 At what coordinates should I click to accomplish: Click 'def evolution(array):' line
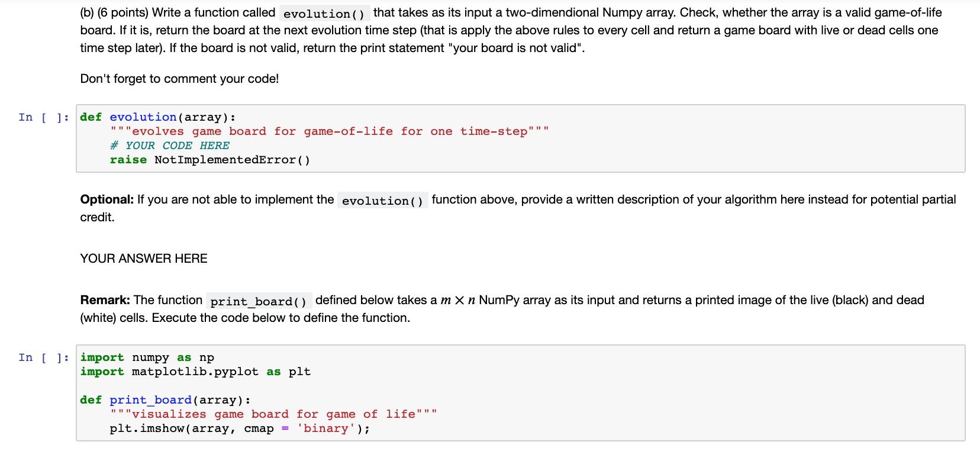(x=158, y=117)
